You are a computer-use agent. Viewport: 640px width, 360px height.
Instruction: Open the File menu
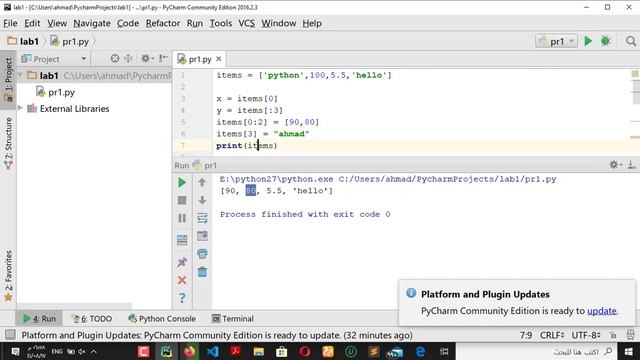[10, 23]
